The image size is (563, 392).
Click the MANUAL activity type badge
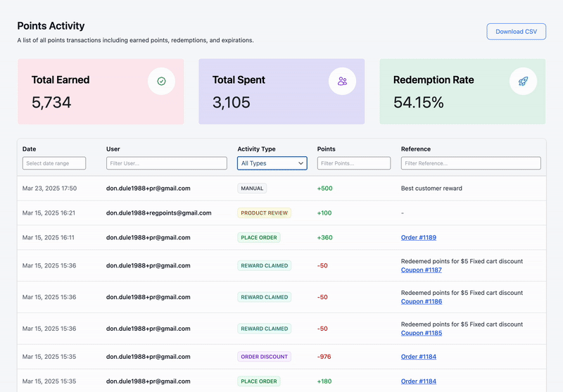pyautogui.click(x=252, y=189)
